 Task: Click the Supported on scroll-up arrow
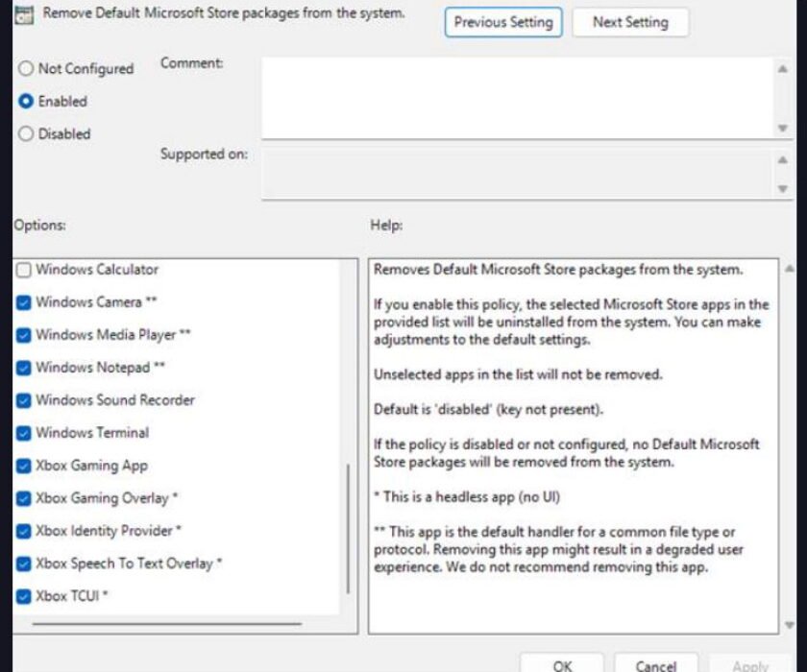782,160
